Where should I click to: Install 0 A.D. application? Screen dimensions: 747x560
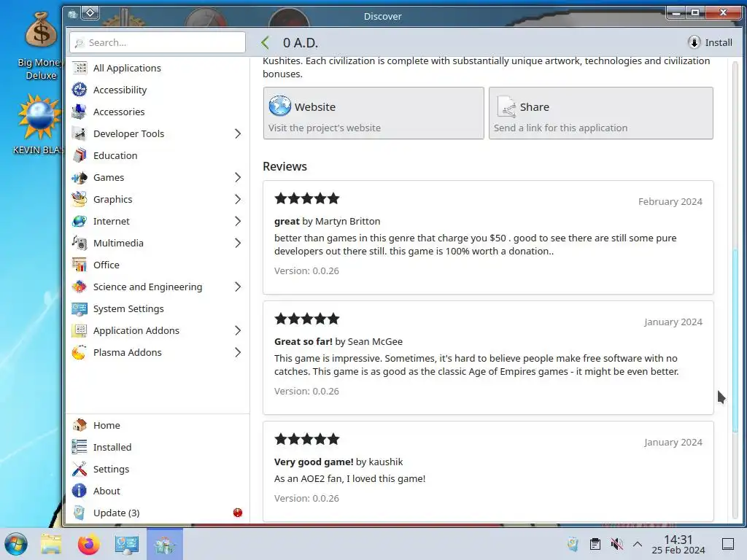[710, 43]
